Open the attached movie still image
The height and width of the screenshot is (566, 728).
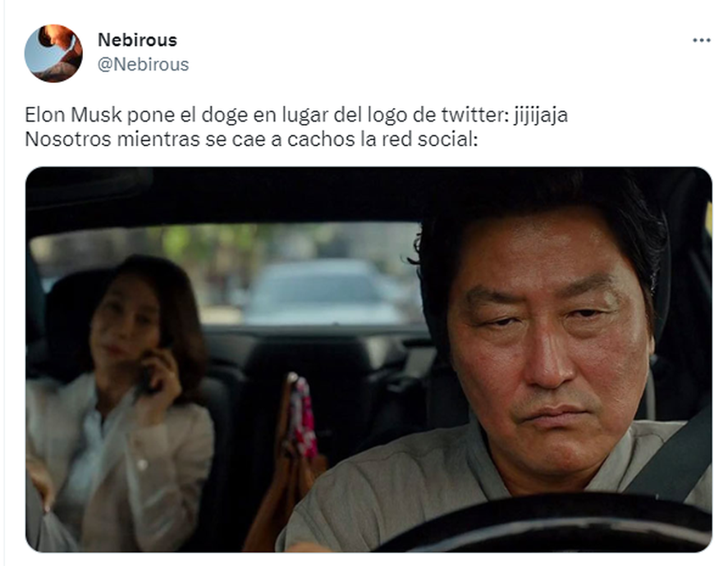point(369,359)
